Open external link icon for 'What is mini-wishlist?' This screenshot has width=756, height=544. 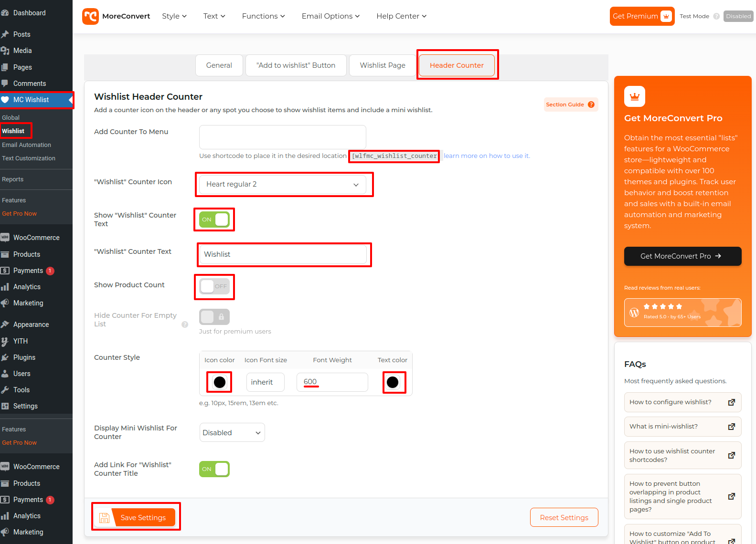[731, 427]
